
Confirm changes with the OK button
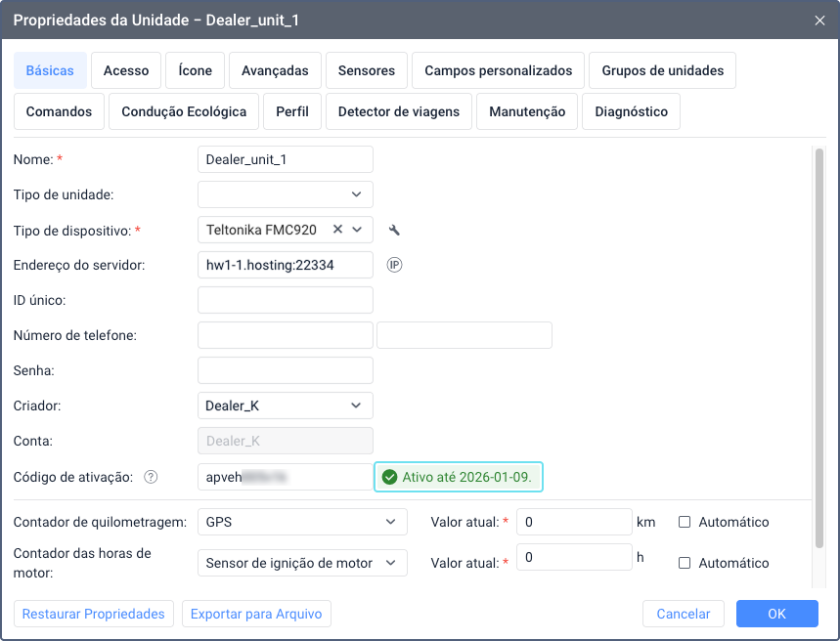point(776,614)
